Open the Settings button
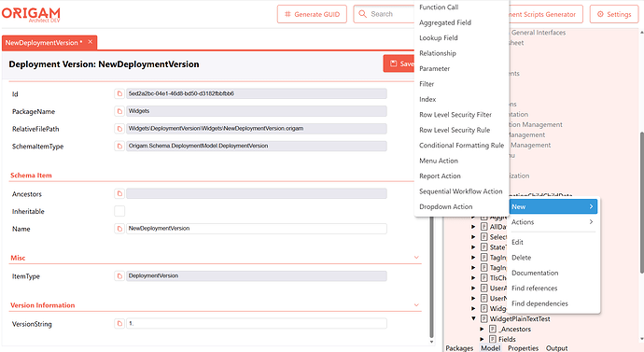 614,14
